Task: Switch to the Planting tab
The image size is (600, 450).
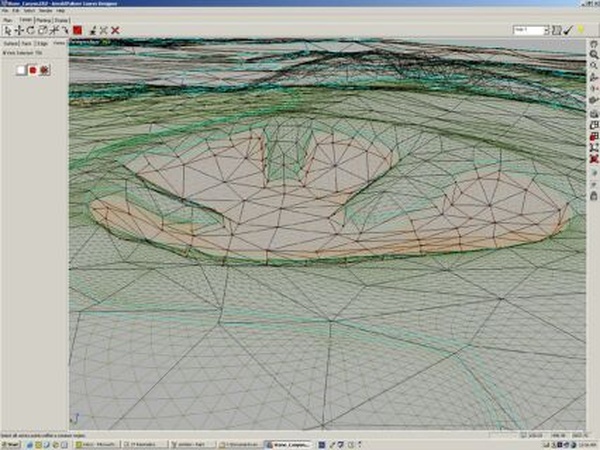Action: [x=43, y=20]
